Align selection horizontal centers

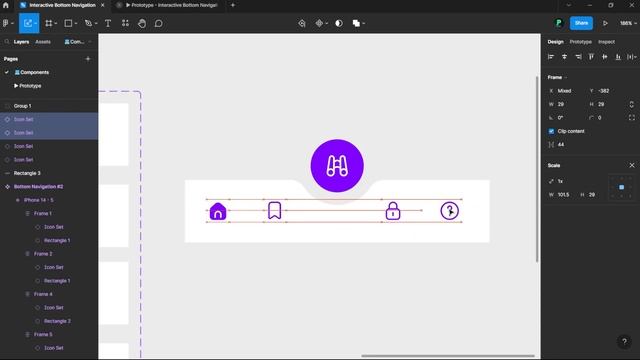point(564,57)
